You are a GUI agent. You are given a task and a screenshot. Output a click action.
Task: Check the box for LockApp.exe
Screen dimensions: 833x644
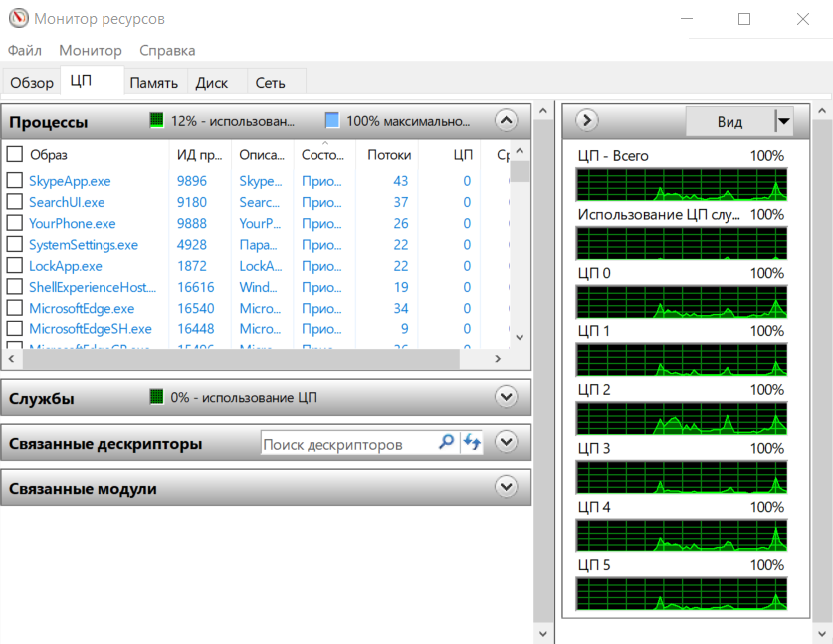(x=14, y=265)
